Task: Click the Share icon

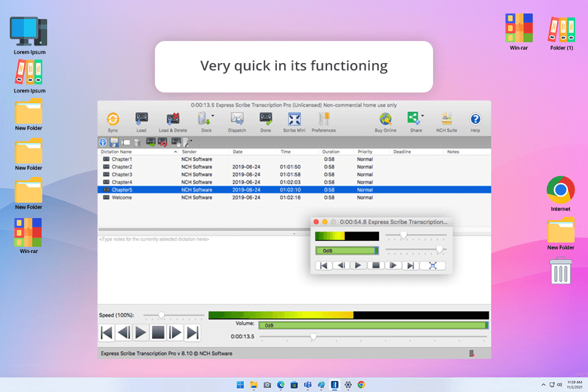Action: pyautogui.click(x=413, y=119)
